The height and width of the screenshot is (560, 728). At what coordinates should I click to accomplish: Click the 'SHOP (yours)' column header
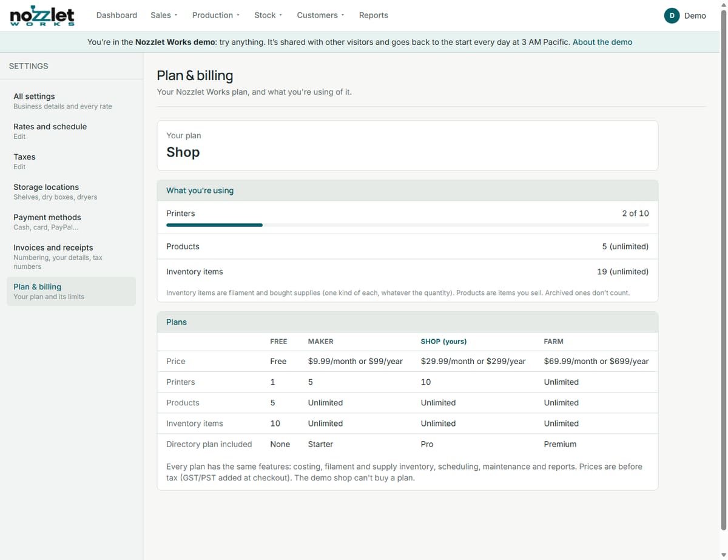click(443, 342)
